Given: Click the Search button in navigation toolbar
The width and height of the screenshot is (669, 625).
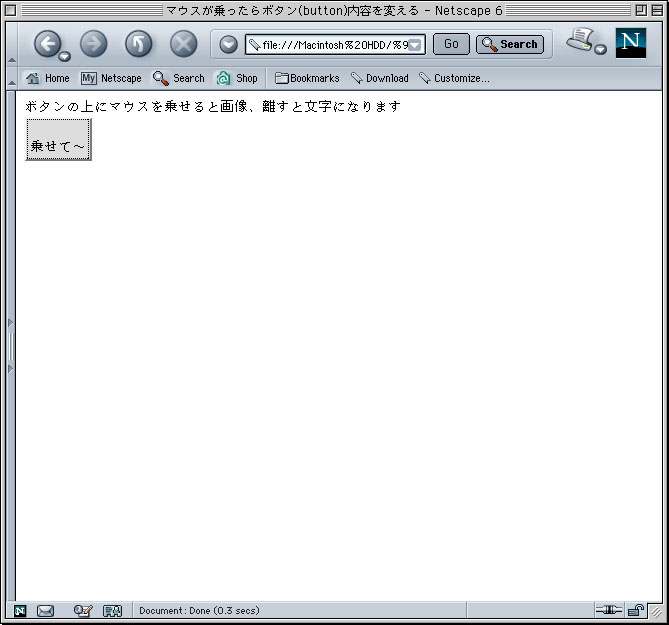Looking at the screenshot, I should pyautogui.click(x=510, y=44).
